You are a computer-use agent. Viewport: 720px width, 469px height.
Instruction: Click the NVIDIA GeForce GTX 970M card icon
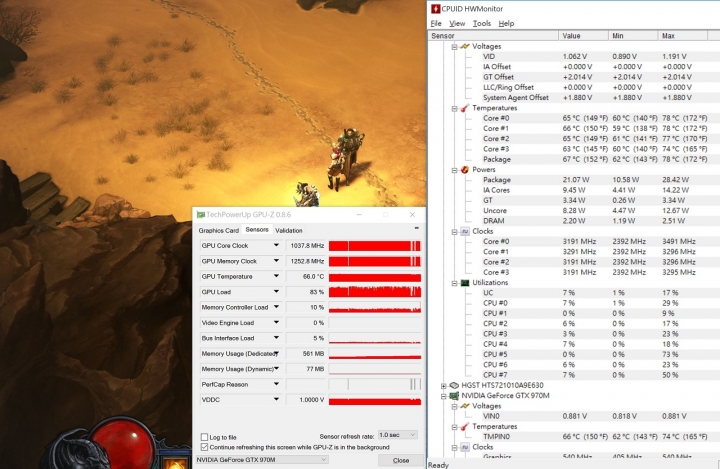tap(454, 396)
